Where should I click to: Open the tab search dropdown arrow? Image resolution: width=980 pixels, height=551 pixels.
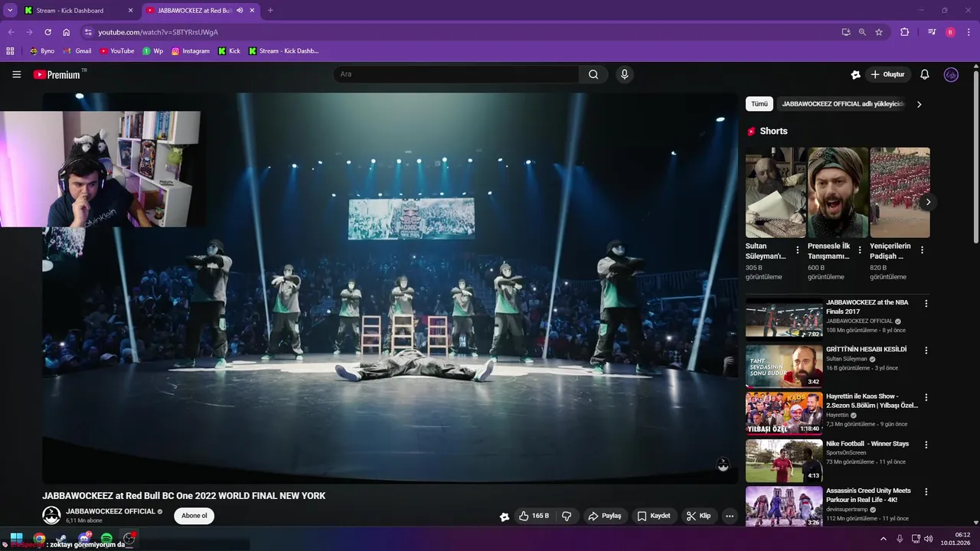[x=10, y=11]
